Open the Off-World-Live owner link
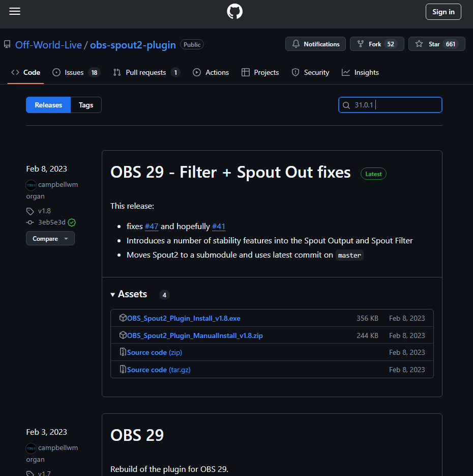The image size is (473, 476). pos(48,45)
